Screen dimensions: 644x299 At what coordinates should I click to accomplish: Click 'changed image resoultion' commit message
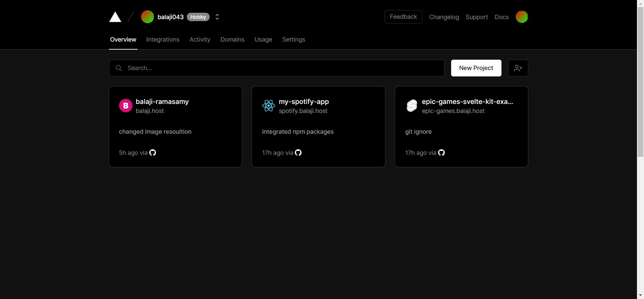click(155, 132)
